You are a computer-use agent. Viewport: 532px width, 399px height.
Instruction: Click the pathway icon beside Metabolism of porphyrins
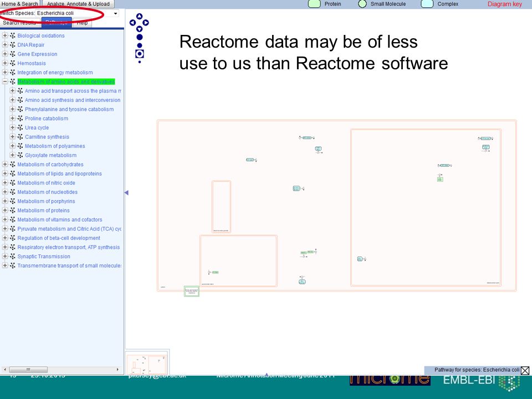click(x=13, y=201)
